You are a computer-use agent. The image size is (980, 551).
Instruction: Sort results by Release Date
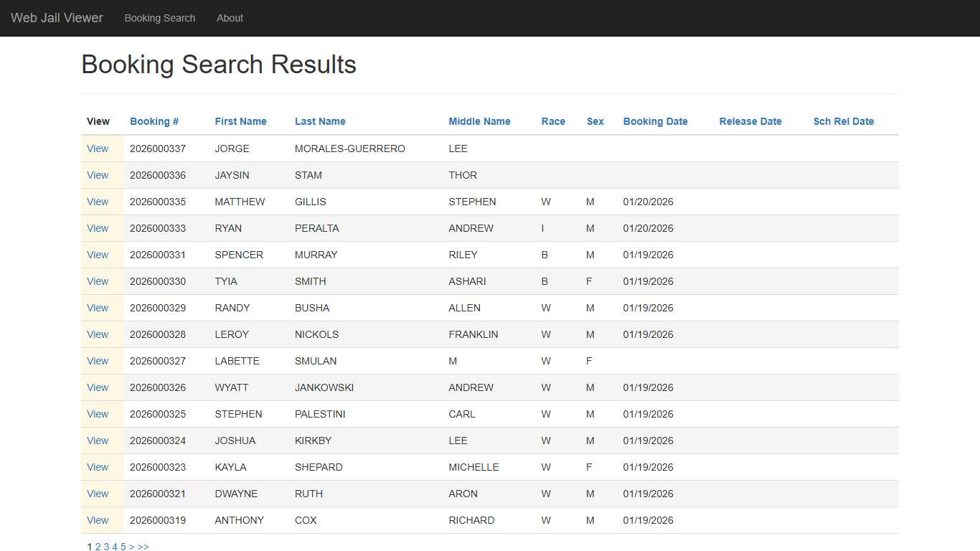(750, 121)
